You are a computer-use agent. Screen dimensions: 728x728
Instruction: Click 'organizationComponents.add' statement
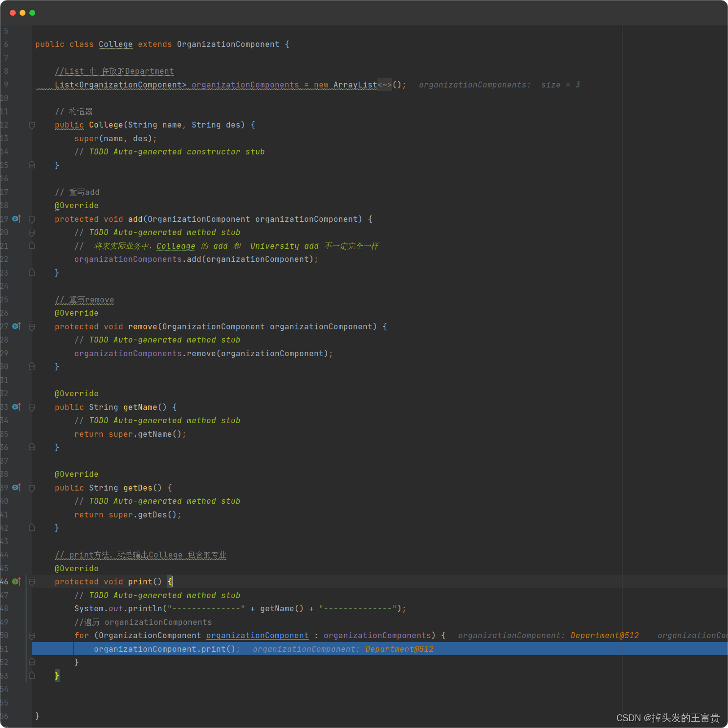(x=197, y=259)
